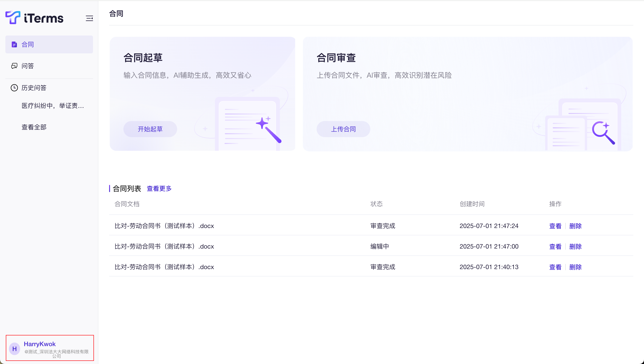View the contract created at 21:47:24
Screen dimensions: 644x364
555,226
